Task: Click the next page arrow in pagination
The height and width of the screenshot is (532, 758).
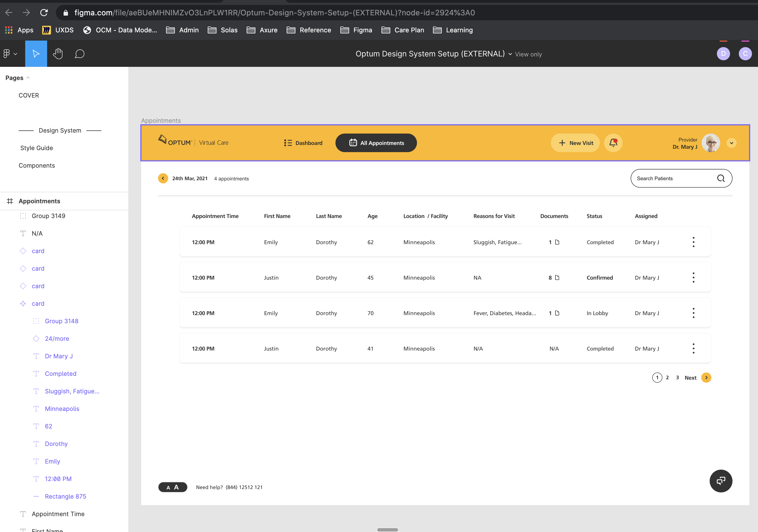Action: click(706, 377)
